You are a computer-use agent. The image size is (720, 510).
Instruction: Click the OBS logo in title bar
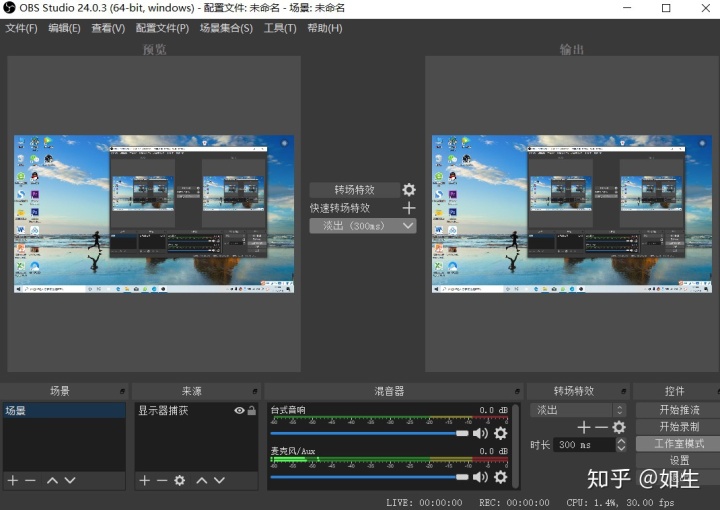(x=9, y=8)
